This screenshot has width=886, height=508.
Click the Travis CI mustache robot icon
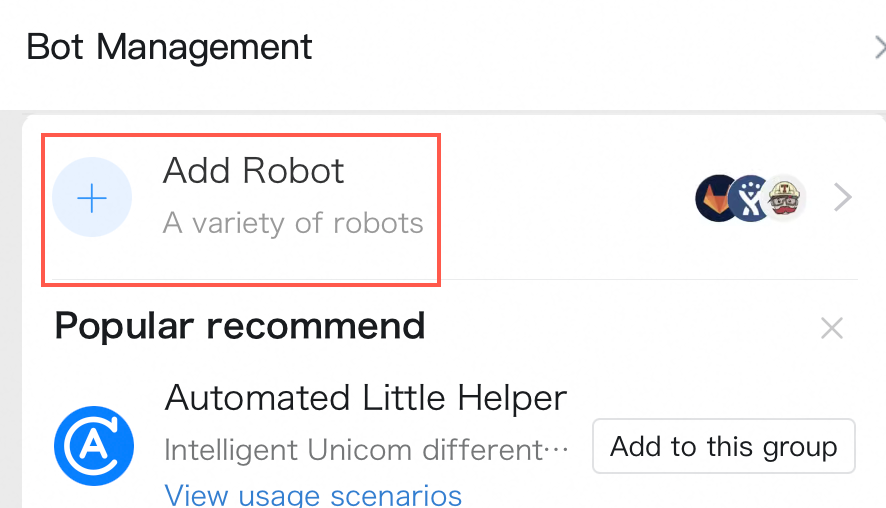pos(786,198)
